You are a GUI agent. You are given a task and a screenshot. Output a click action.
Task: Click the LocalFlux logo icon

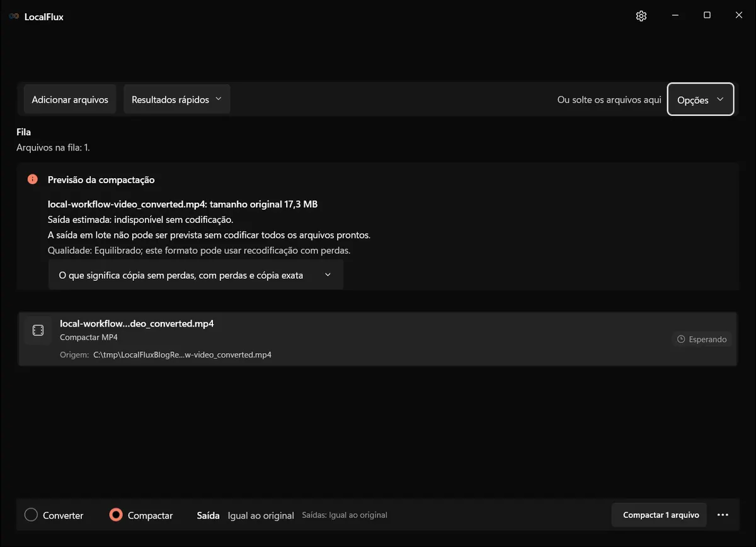point(14,17)
